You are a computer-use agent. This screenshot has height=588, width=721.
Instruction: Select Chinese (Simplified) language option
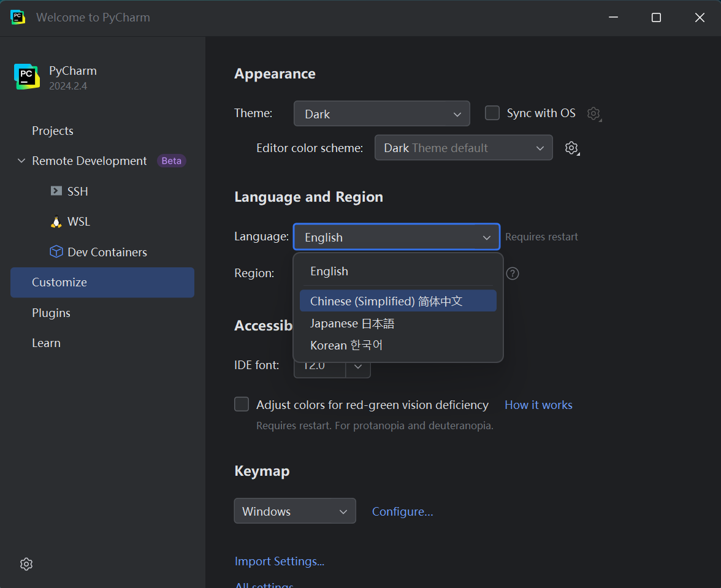click(398, 301)
